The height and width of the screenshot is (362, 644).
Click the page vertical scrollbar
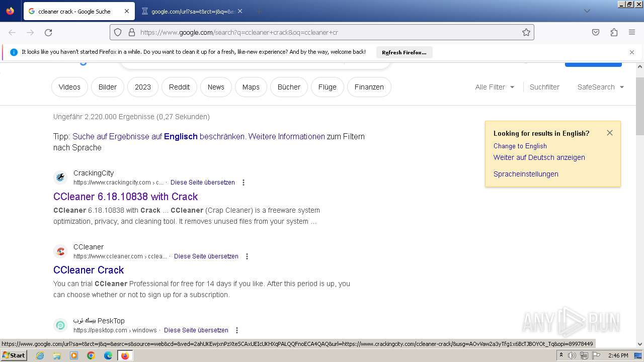coord(640,106)
